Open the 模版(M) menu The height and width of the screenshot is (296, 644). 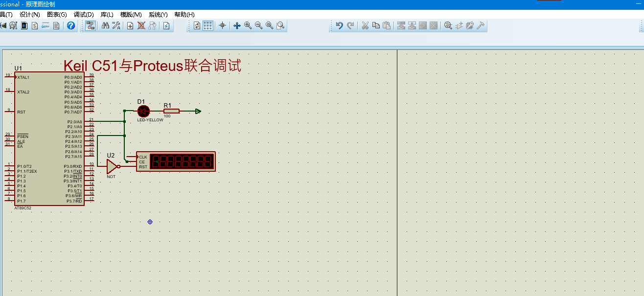pos(131,15)
